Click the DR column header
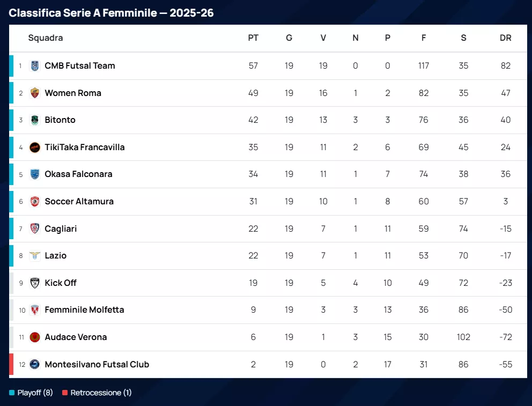The height and width of the screenshot is (406, 532). point(505,38)
